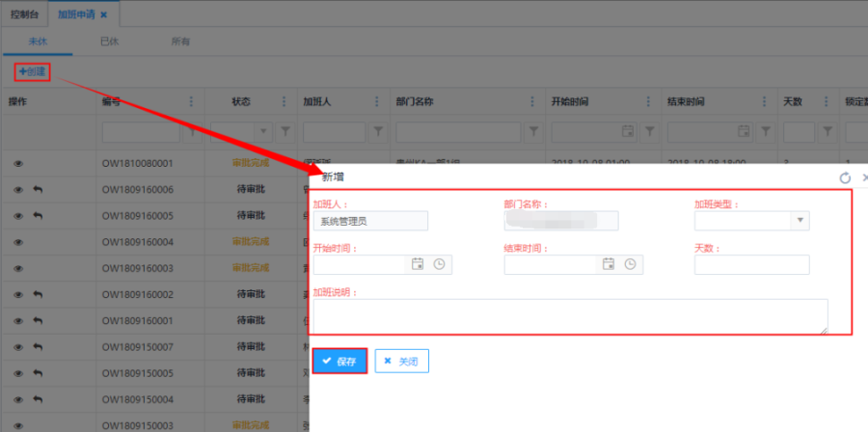View record OW1809160004 via eye icon
Screen dimensions: 868x432
tap(17, 242)
